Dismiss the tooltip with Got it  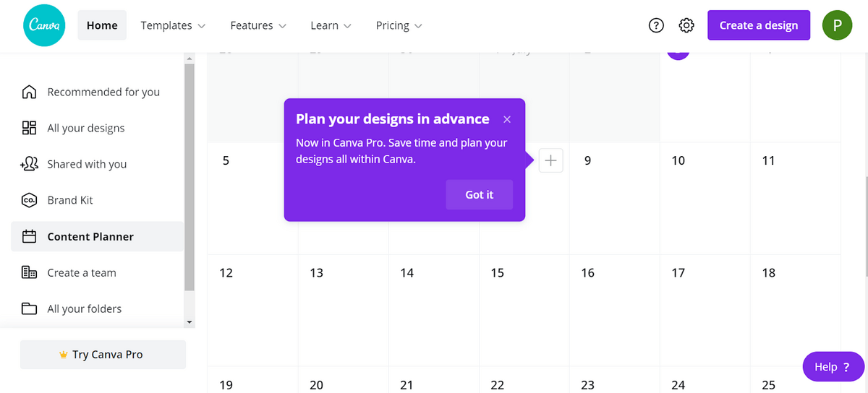(x=479, y=195)
